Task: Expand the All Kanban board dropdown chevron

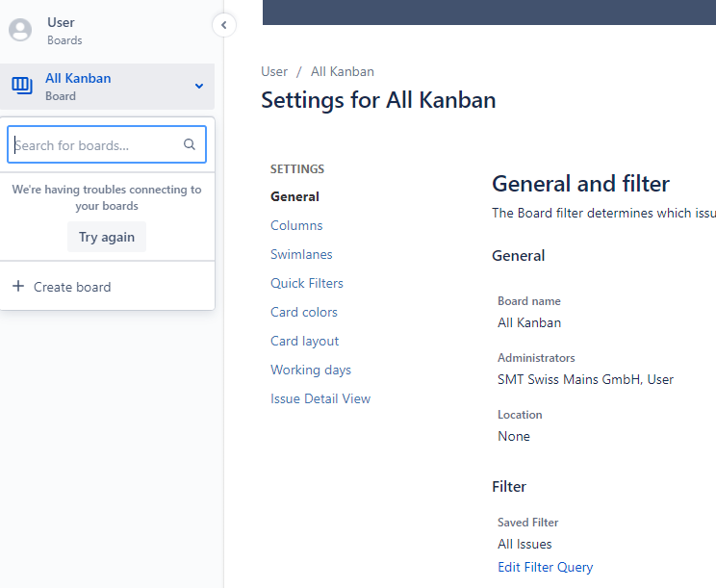Action: click(x=199, y=86)
